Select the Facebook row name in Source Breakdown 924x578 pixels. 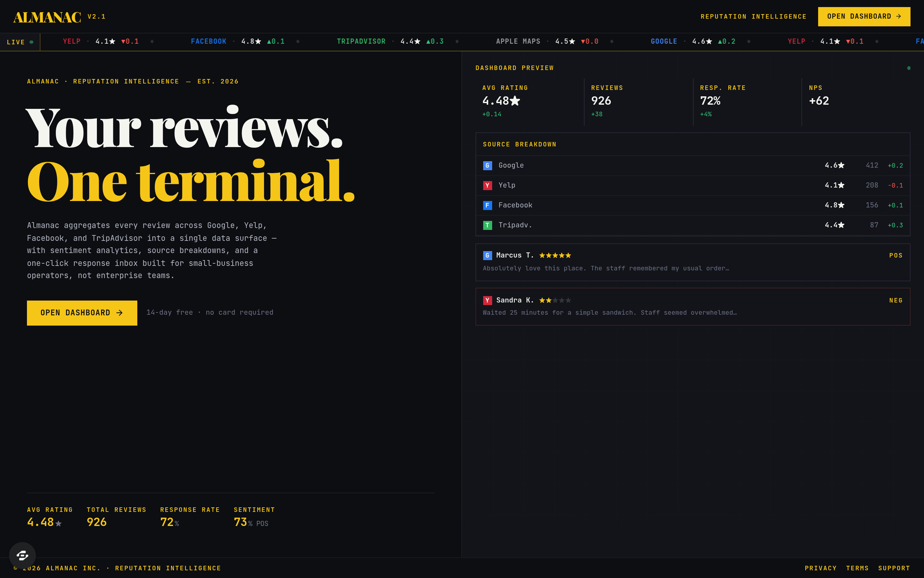[515, 205]
